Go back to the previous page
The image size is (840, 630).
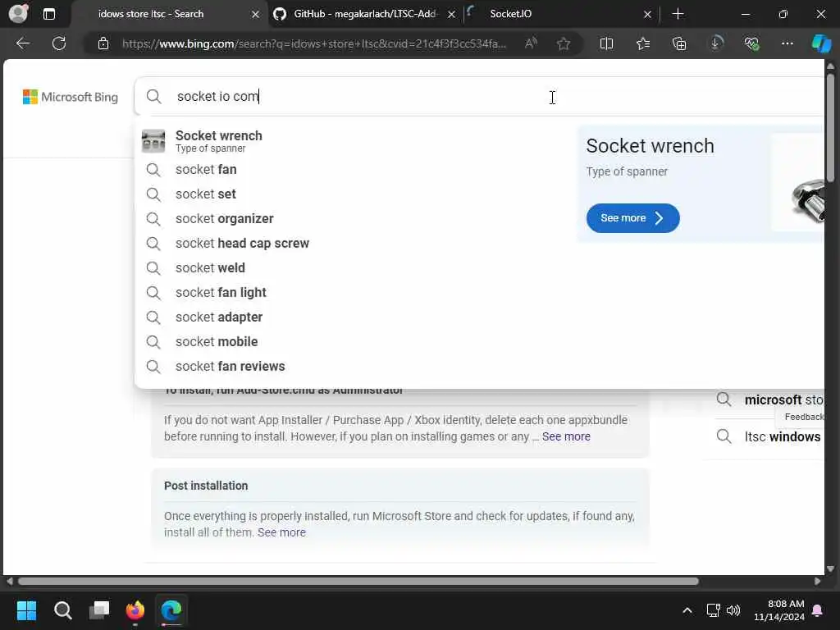pyautogui.click(x=22, y=43)
